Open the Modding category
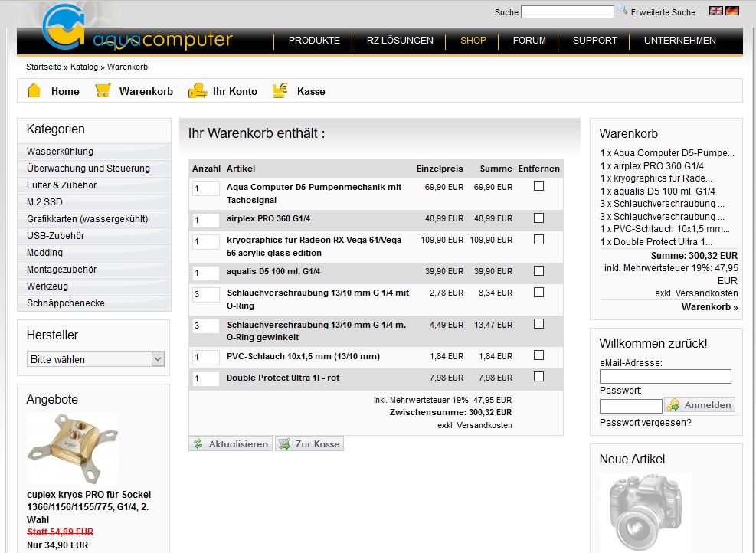Viewport: 756px width, 553px height. pos(94,253)
